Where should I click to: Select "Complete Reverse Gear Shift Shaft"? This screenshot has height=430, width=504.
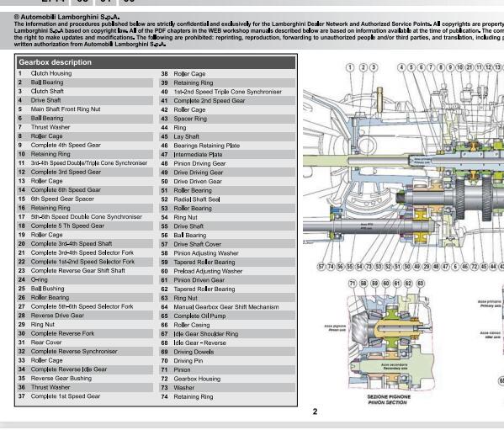(85, 271)
